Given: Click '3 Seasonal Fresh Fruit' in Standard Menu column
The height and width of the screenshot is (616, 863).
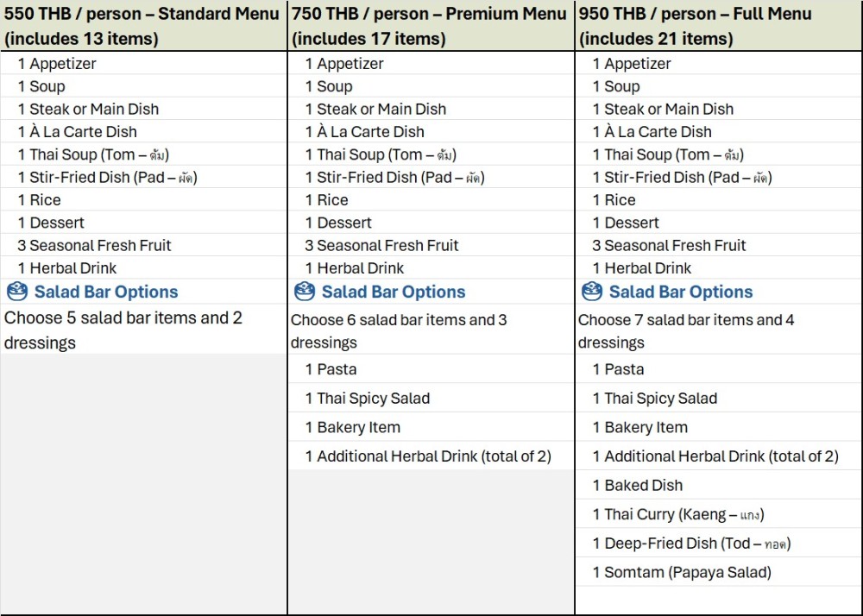Looking at the screenshot, I should click(94, 245).
